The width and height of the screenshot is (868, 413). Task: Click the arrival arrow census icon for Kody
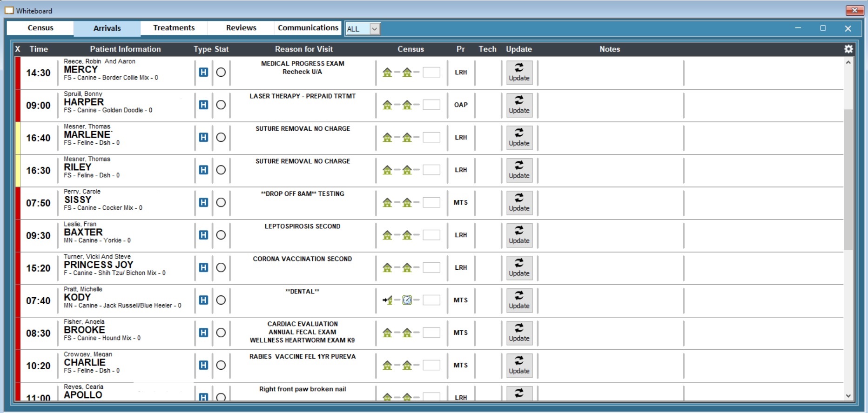coord(387,300)
